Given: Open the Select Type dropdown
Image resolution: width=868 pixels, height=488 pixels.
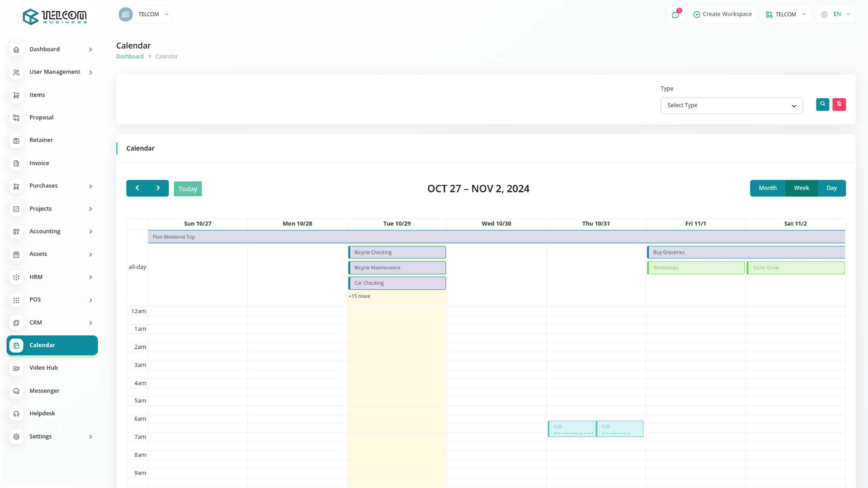Looking at the screenshot, I should pyautogui.click(x=731, y=106).
